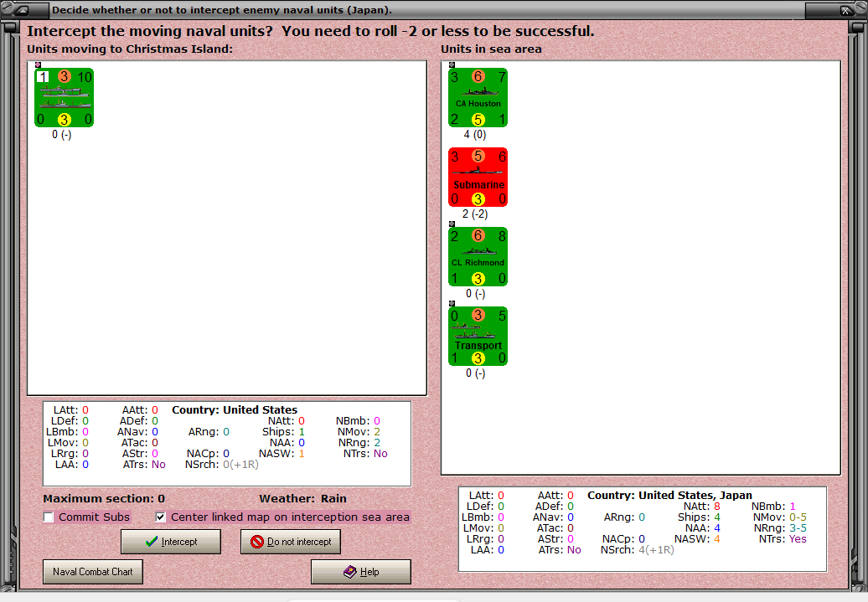
Task: Click the status marker above CL Richmond
Action: coord(452,224)
